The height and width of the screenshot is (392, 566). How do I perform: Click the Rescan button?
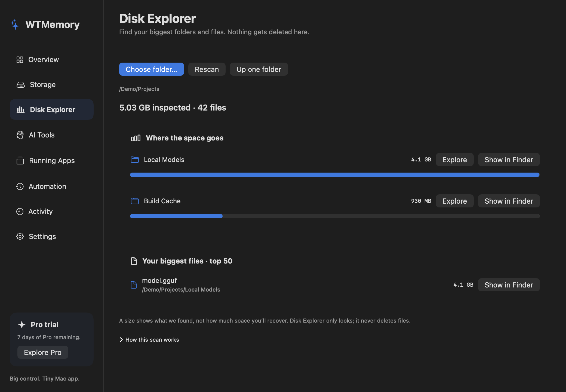click(x=207, y=69)
